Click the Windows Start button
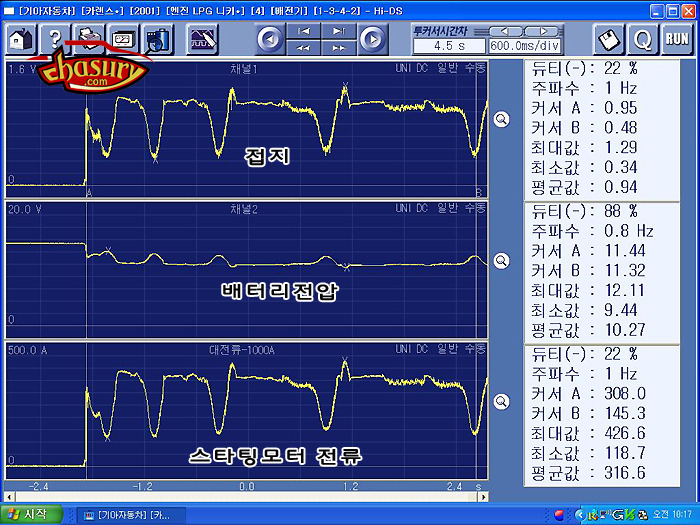The width and height of the screenshot is (700, 525). pyautogui.click(x=32, y=514)
